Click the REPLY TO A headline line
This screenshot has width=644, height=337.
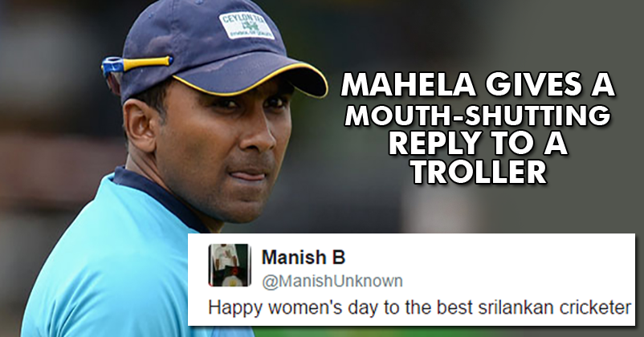pyautogui.click(x=478, y=144)
